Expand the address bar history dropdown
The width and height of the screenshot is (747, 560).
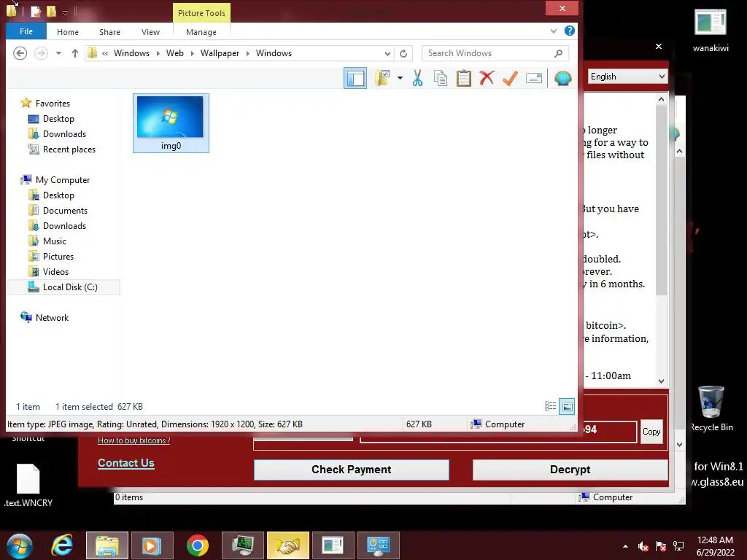(388, 53)
